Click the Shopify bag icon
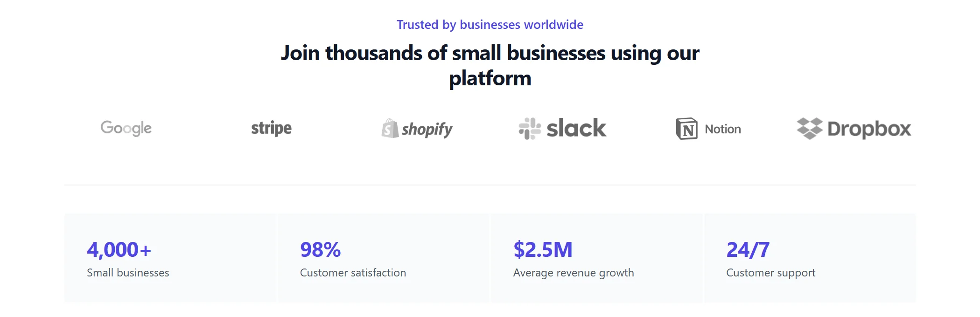 pos(390,128)
